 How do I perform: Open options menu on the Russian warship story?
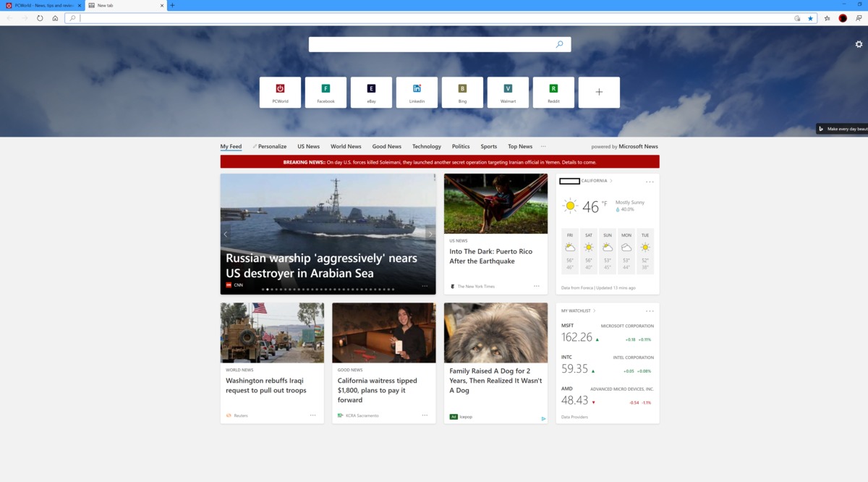(425, 286)
